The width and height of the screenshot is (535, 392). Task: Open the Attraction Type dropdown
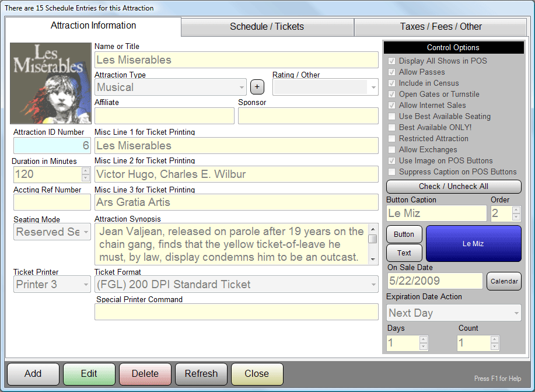click(x=242, y=87)
